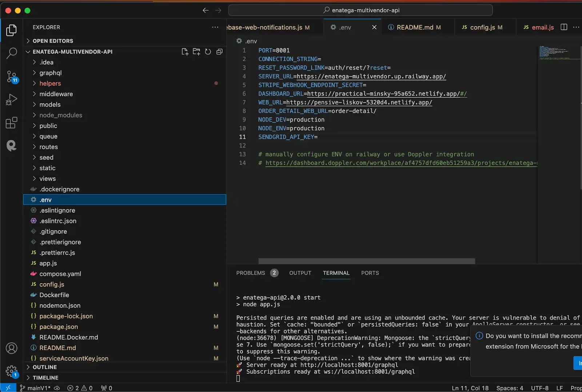This screenshot has width=582, height=392.
Task: Expand the OUTLINE section
Action: pyautogui.click(x=44, y=367)
